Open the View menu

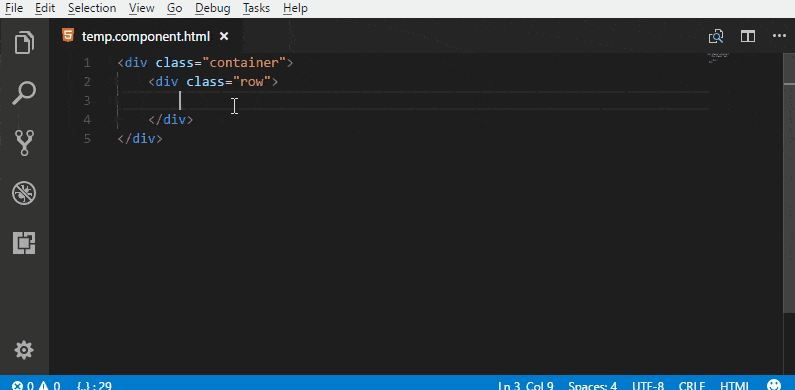pos(141,8)
